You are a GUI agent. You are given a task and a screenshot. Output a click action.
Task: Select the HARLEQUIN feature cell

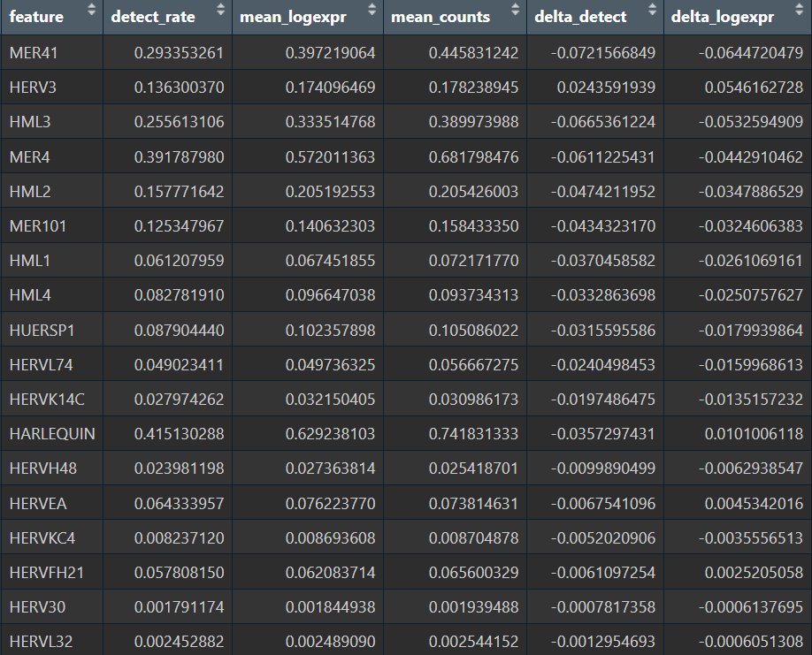tap(52, 434)
